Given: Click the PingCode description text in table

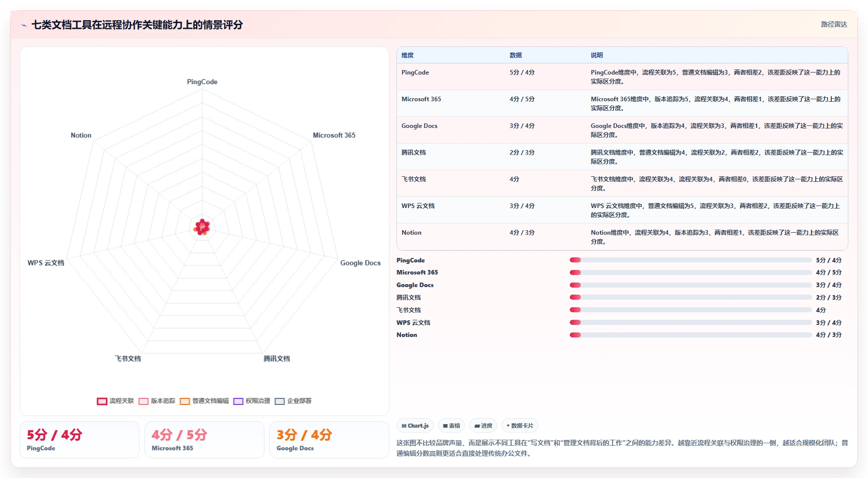Looking at the screenshot, I should (x=715, y=77).
